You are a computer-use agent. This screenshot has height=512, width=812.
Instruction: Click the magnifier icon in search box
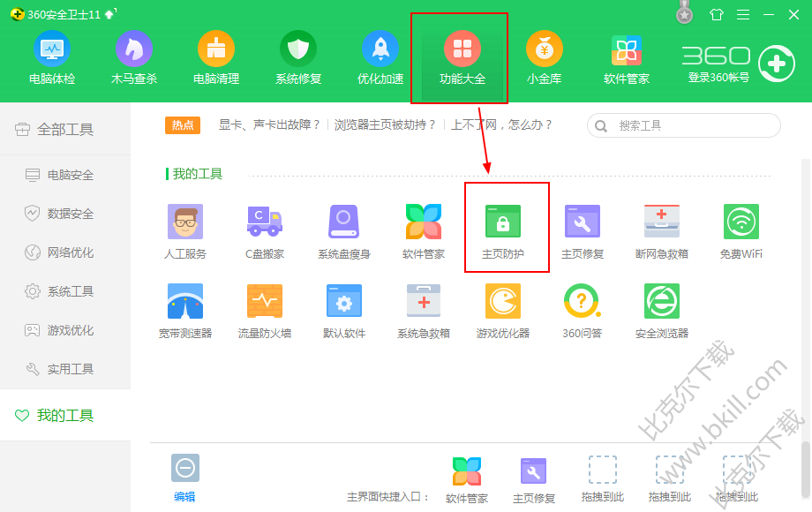coord(601,126)
